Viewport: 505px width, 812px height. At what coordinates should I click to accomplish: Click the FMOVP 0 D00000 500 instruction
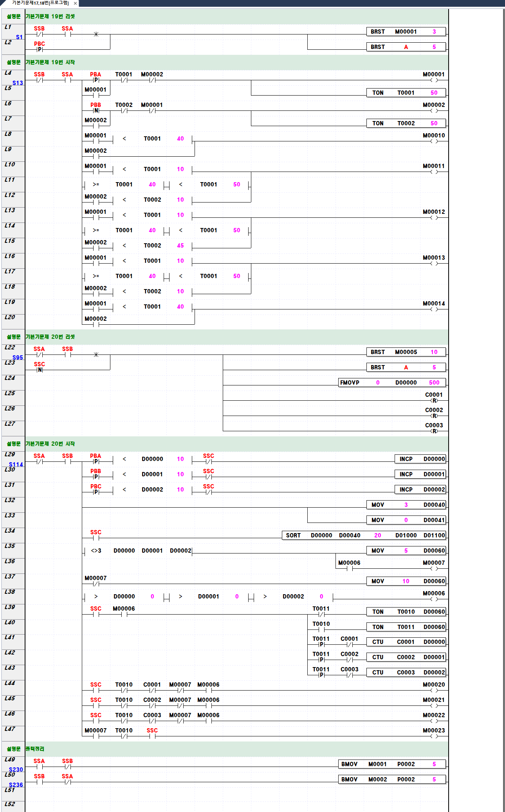[392, 383]
